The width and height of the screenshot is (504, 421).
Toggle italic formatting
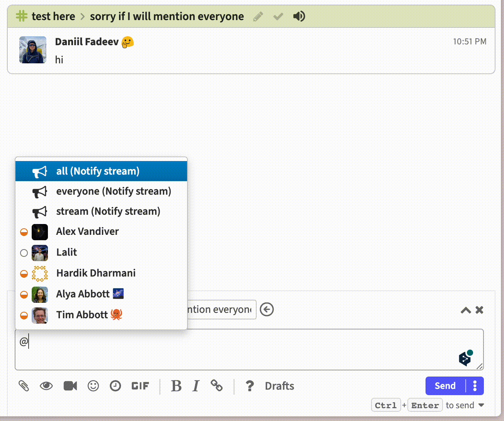click(x=196, y=386)
